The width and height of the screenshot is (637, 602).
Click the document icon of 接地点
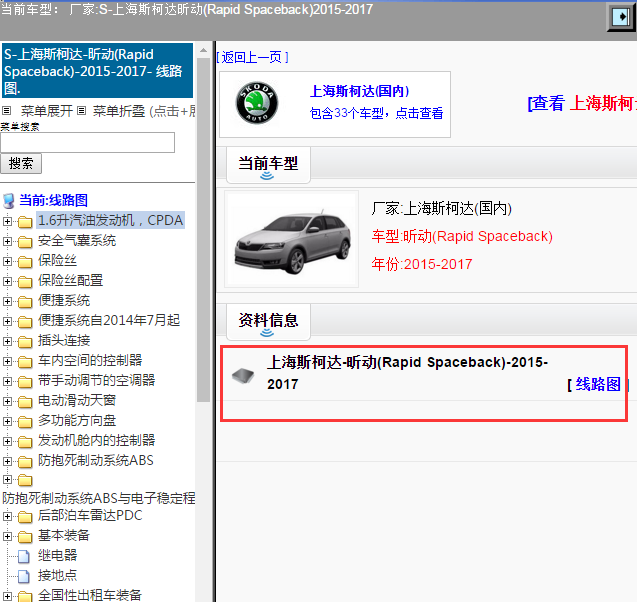(x=24, y=576)
